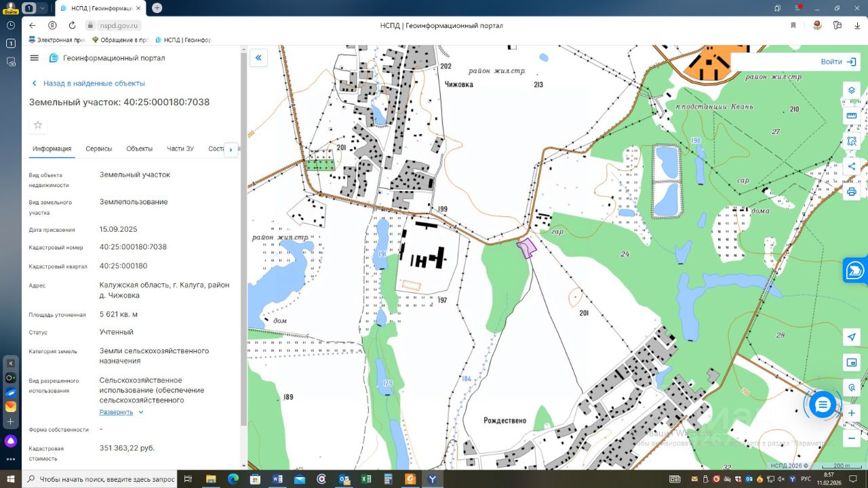
Task: Open the browser history sidebar icon
Action: [x=11, y=25]
